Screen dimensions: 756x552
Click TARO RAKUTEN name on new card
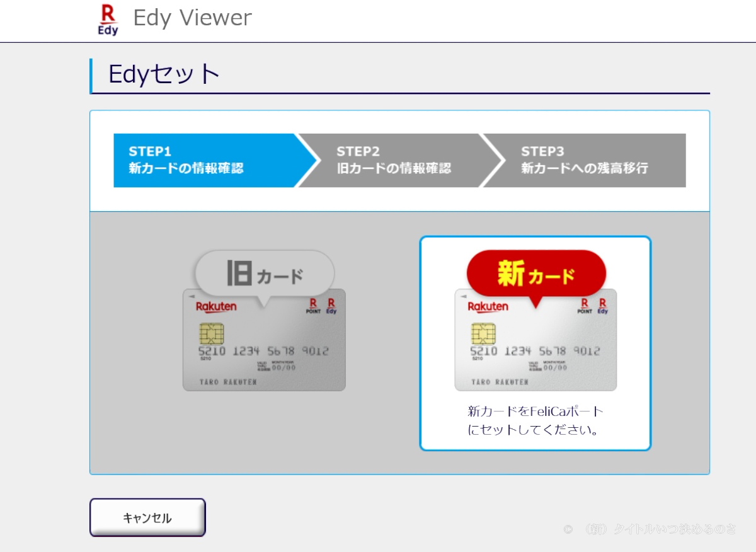[500, 382]
